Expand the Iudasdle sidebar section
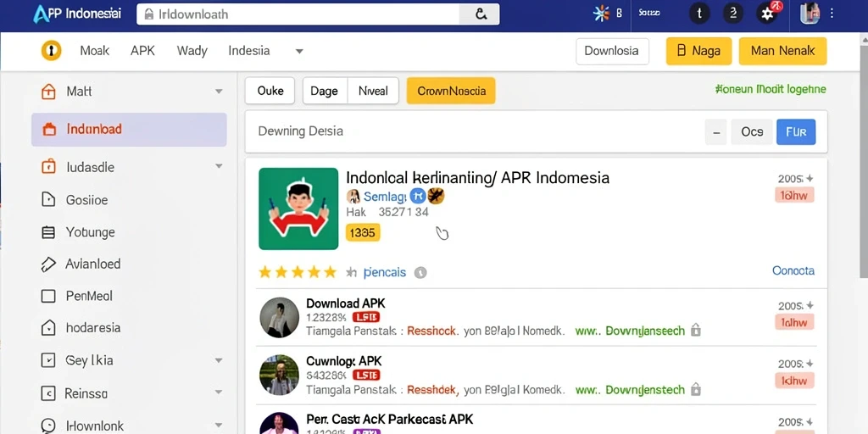 click(219, 166)
